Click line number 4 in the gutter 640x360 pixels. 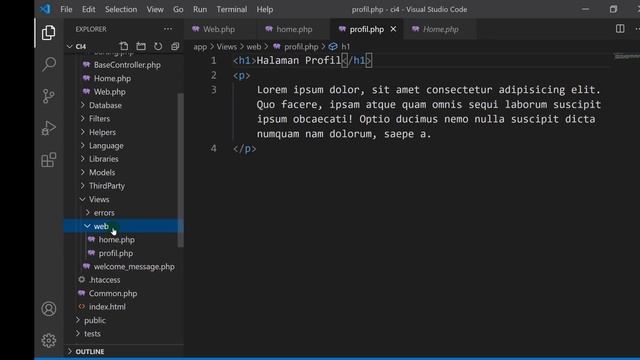pos(213,149)
